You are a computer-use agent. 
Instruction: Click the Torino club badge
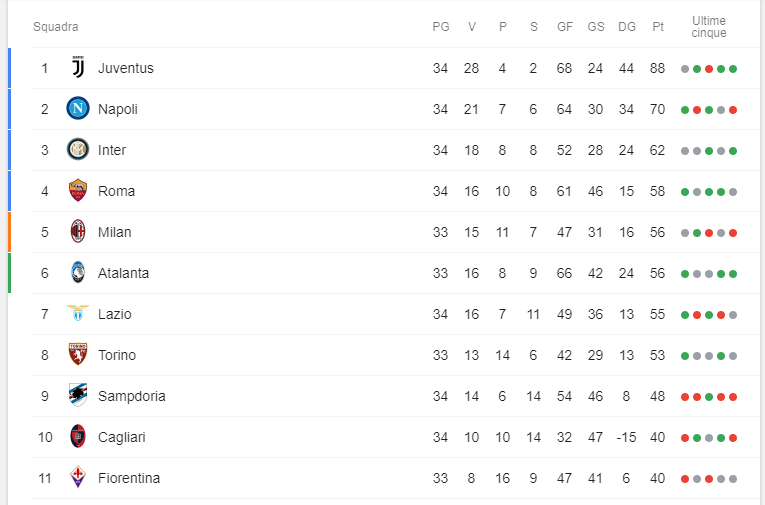pyautogui.click(x=78, y=355)
